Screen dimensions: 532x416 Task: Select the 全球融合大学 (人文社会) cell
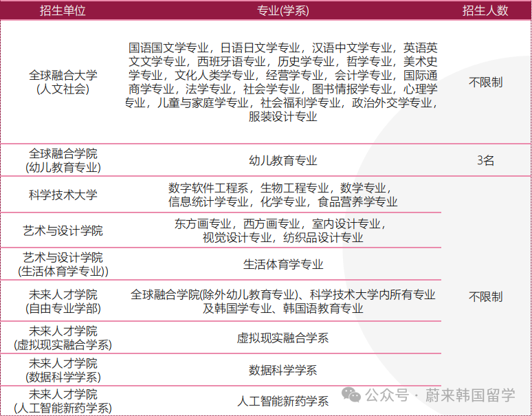(63, 82)
